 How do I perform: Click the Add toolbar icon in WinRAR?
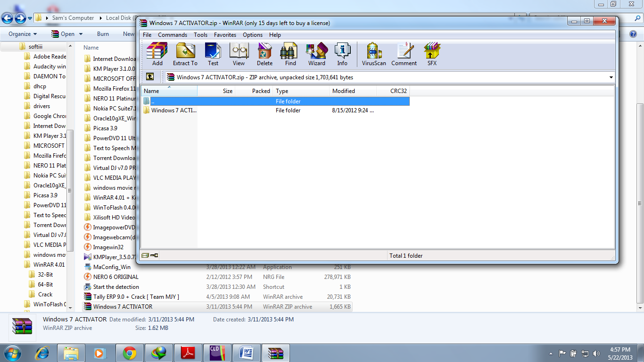click(x=157, y=54)
